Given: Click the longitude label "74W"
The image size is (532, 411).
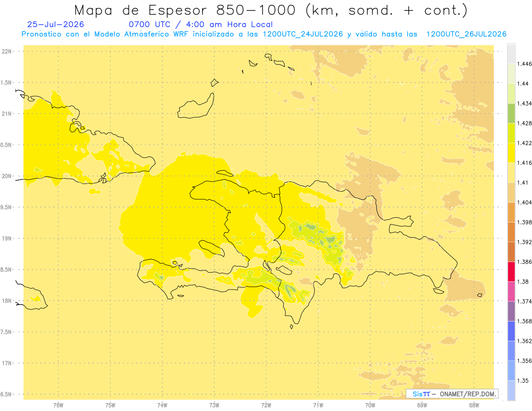Looking at the screenshot, I should point(162,406).
